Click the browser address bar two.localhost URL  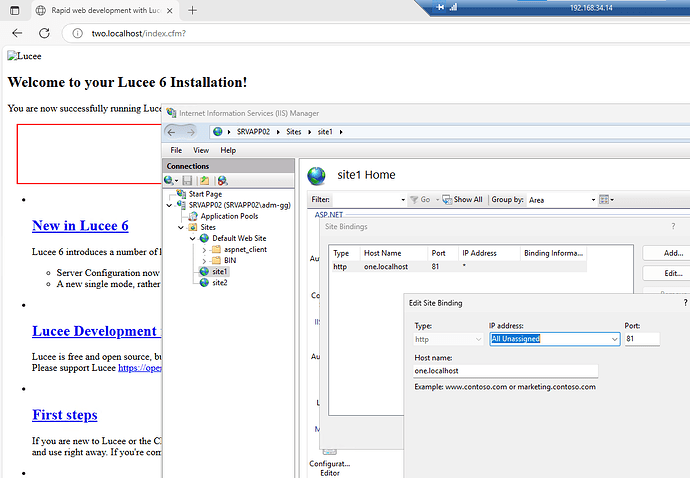coord(139,33)
